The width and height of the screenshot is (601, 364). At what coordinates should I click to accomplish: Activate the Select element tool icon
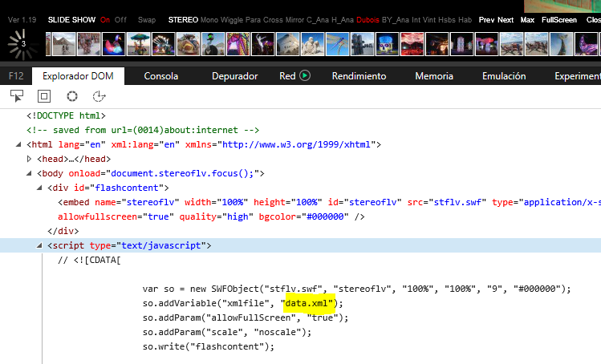tap(17, 96)
